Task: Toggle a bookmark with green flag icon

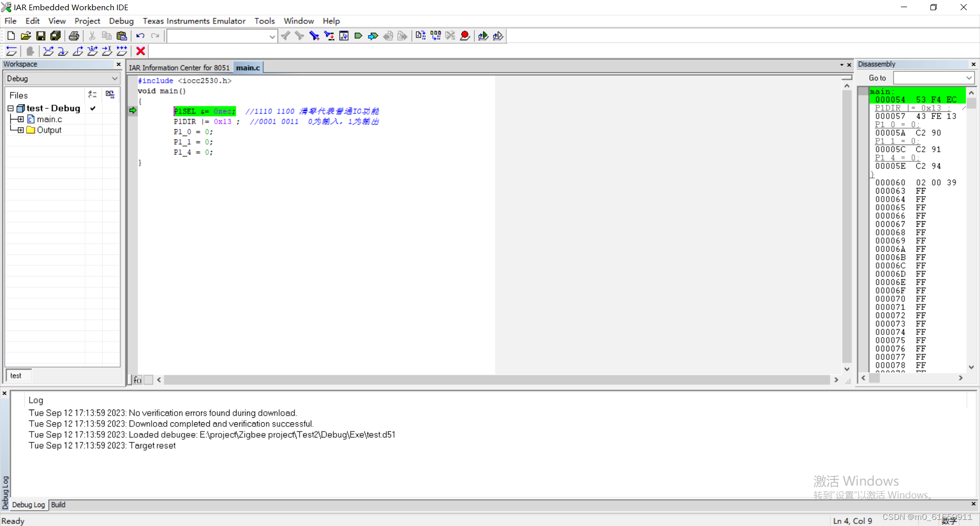Action: point(358,36)
